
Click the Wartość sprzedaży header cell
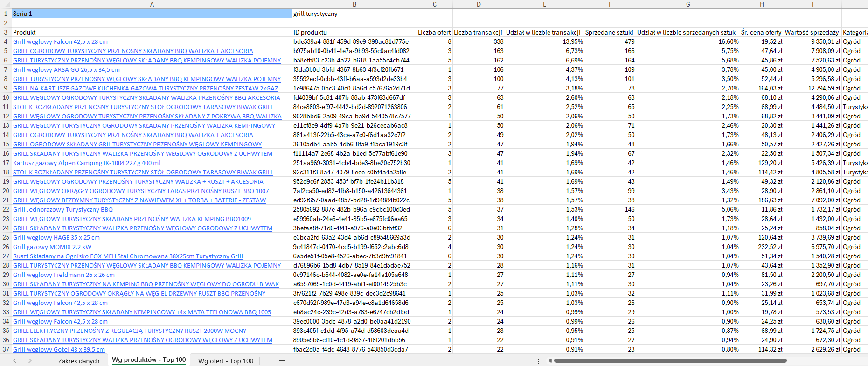[812, 32]
